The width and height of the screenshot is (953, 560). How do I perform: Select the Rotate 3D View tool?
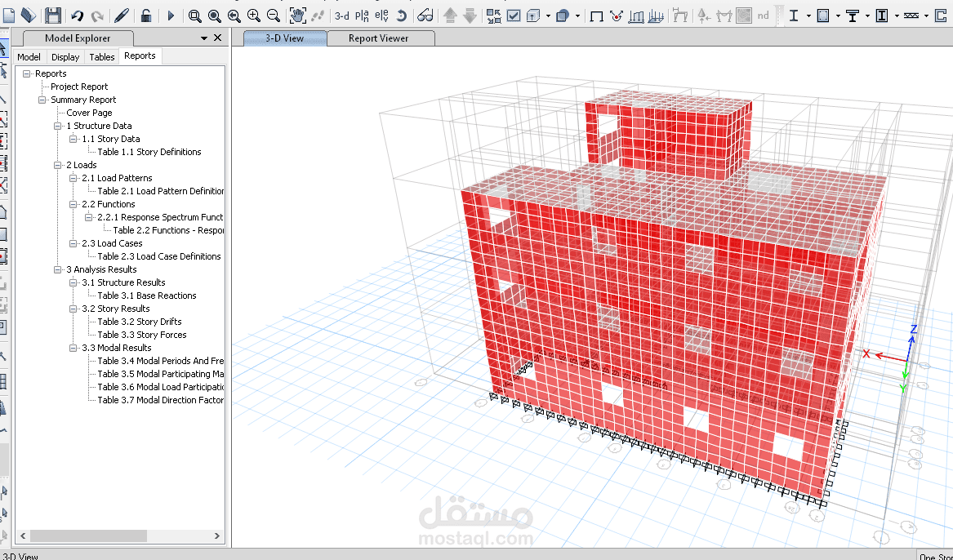[401, 16]
